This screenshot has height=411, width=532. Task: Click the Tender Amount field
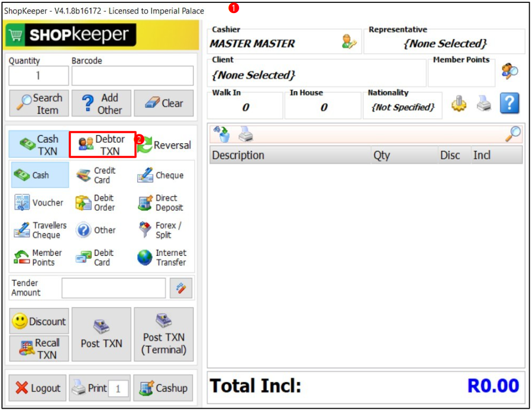click(114, 288)
